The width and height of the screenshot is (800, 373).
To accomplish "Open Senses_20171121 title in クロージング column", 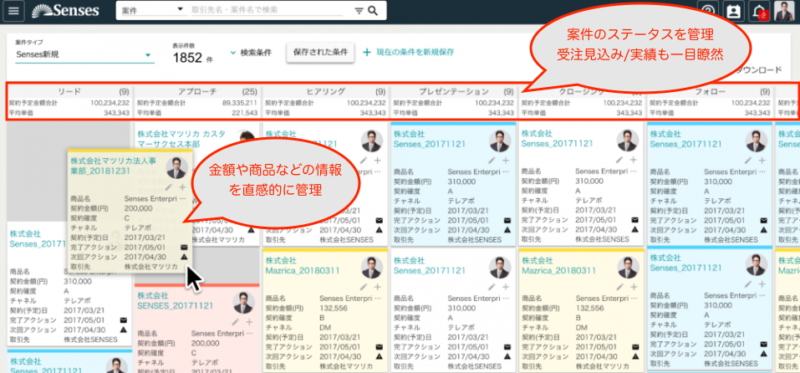I will (x=557, y=139).
